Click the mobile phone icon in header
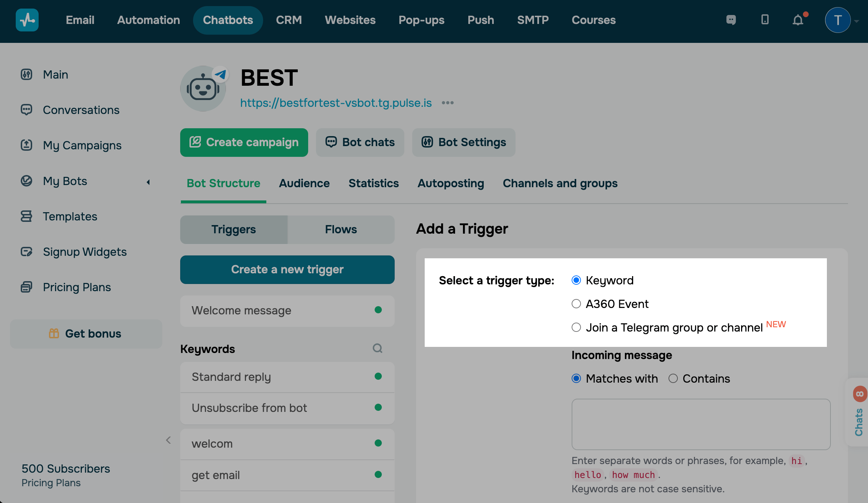The width and height of the screenshot is (868, 503). [765, 20]
